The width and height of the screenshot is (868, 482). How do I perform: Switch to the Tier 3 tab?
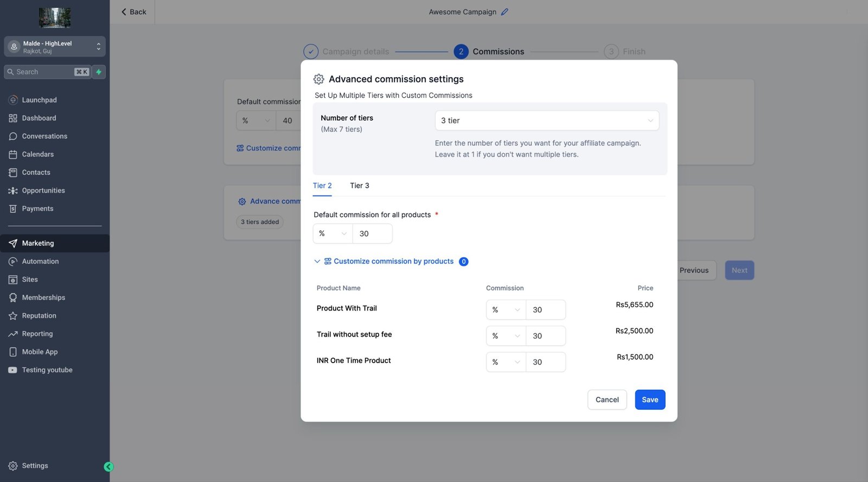tap(359, 186)
